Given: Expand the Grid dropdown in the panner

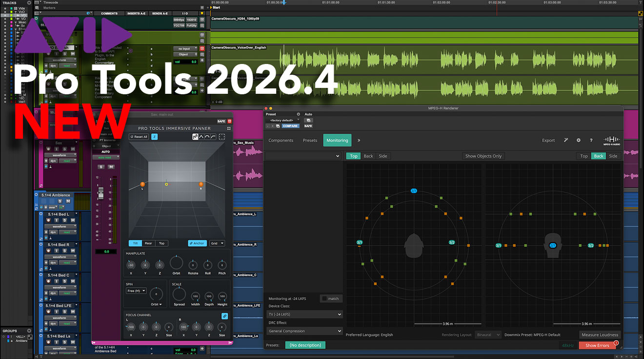Looking at the screenshot, I should pyautogui.click(x=217, y=243).
